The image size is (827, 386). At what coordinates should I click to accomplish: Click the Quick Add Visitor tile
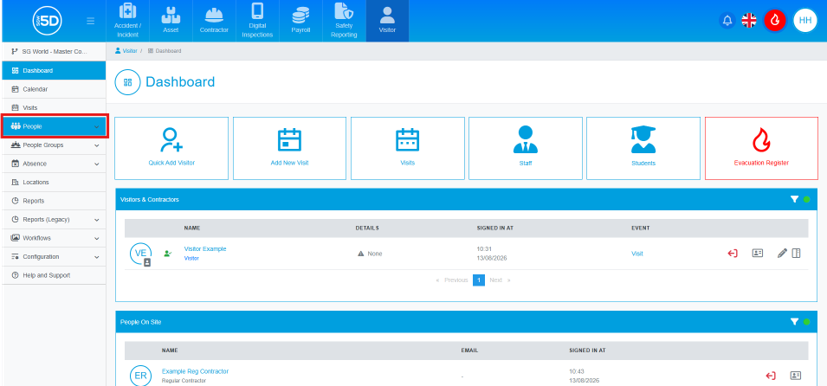pos(171,149)
